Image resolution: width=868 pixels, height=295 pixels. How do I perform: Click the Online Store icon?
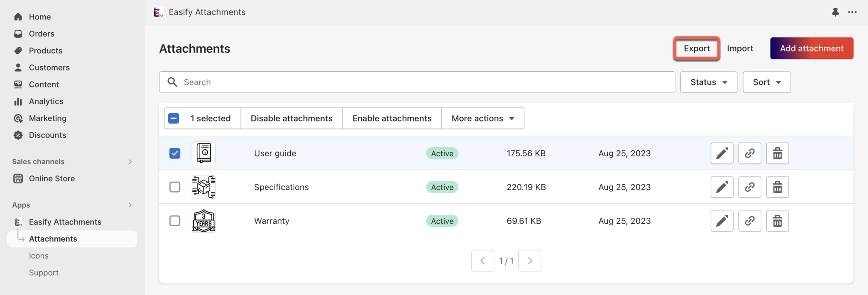(18, 179)
